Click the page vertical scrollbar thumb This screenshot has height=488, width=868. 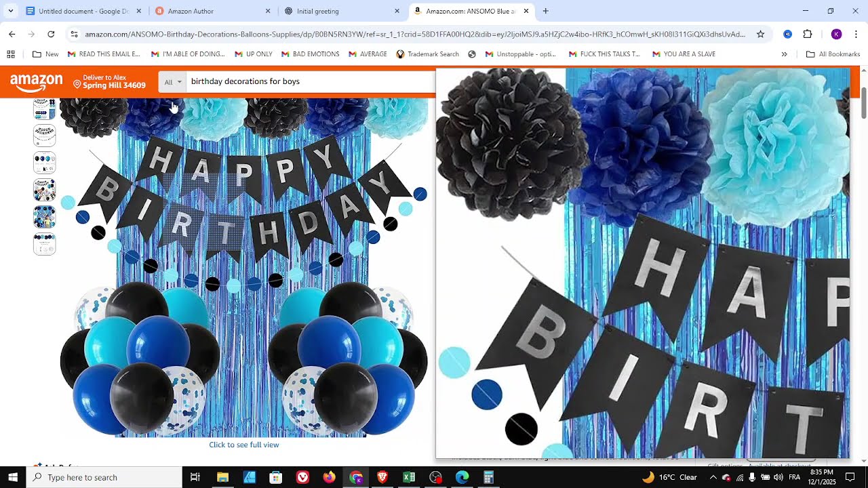click(864, 102)
